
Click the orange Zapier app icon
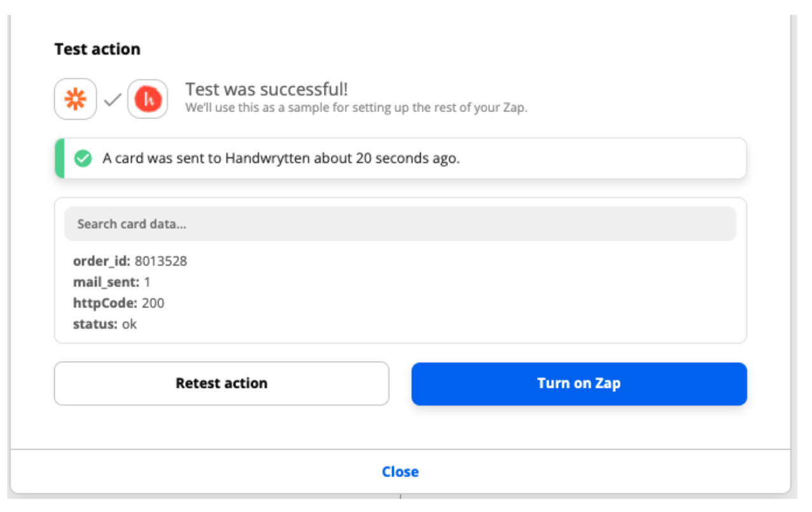(75, 99)
